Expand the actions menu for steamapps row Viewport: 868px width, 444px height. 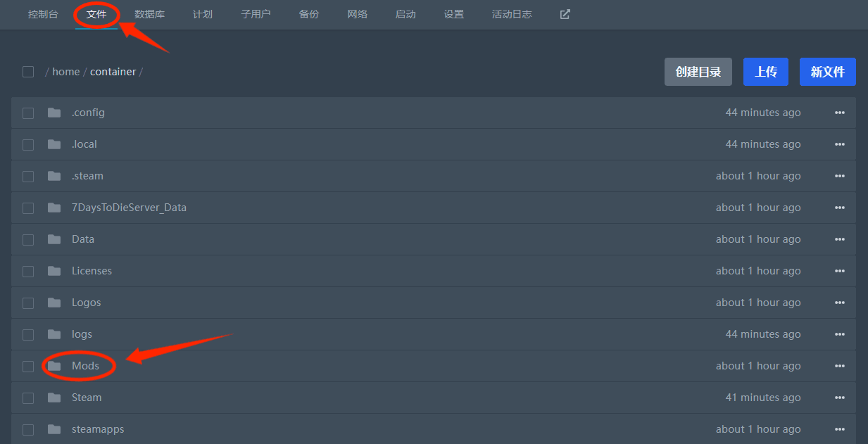click(x=839, y=429)
